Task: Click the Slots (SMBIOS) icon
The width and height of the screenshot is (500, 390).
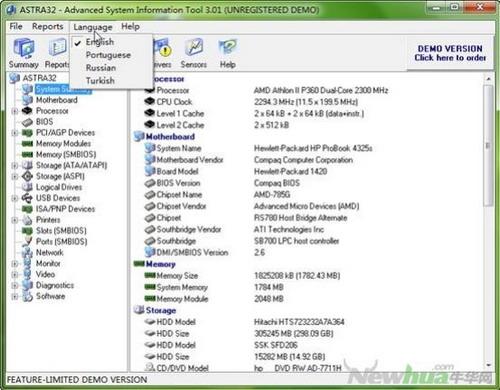Action: (27, 231)
